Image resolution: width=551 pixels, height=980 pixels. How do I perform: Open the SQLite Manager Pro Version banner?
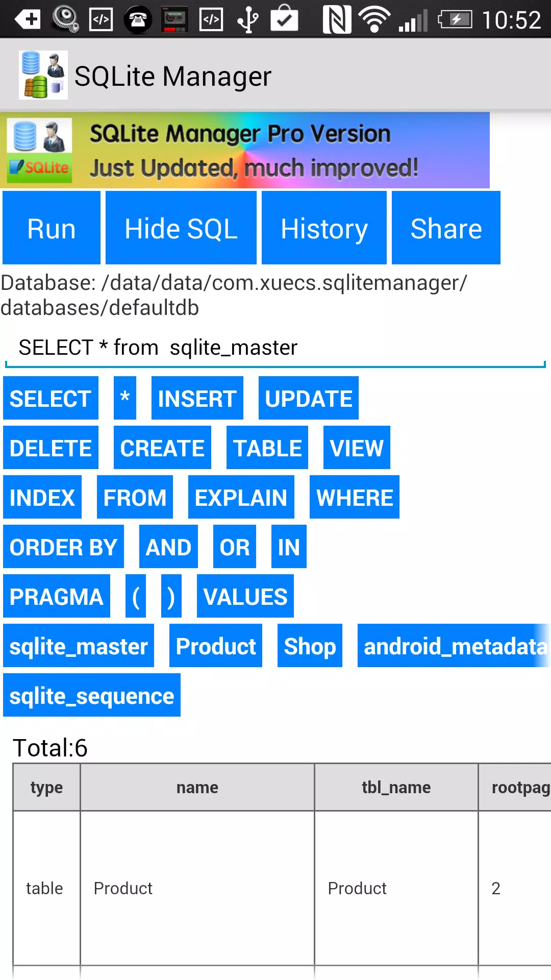tap(245, 150)
